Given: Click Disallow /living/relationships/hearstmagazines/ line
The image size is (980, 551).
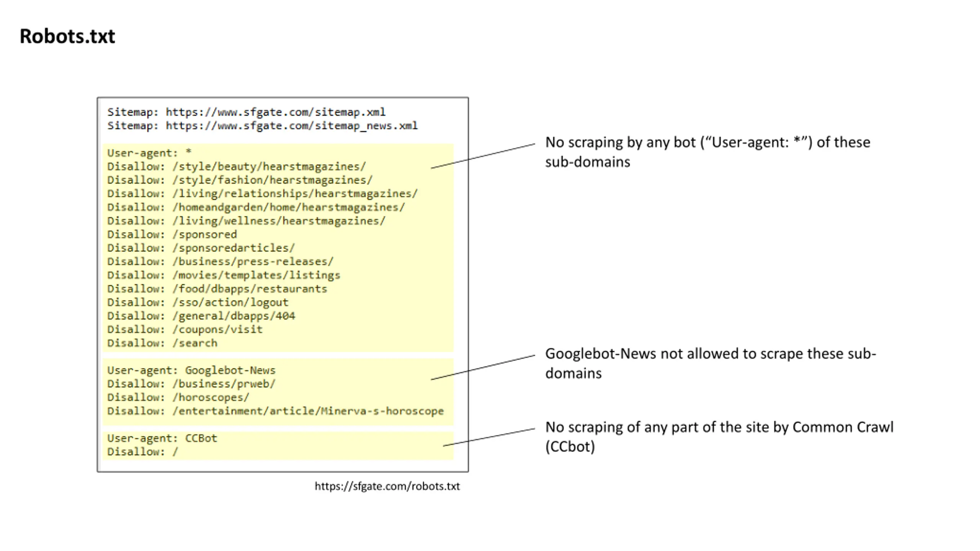Looking at the screenshot, I should coord(262,194).
